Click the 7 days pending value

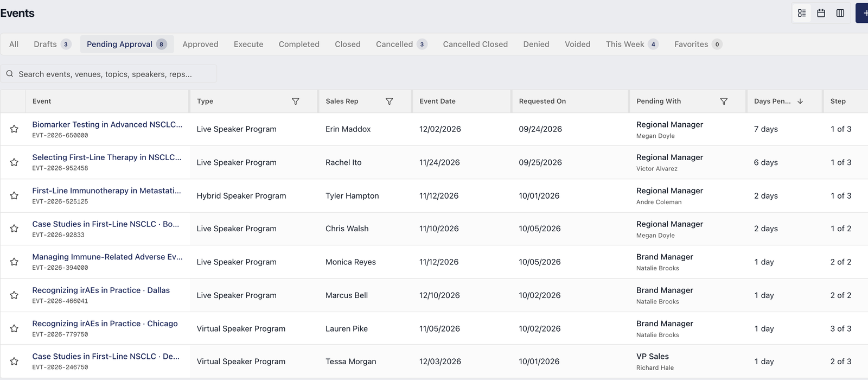coord(766,129)
